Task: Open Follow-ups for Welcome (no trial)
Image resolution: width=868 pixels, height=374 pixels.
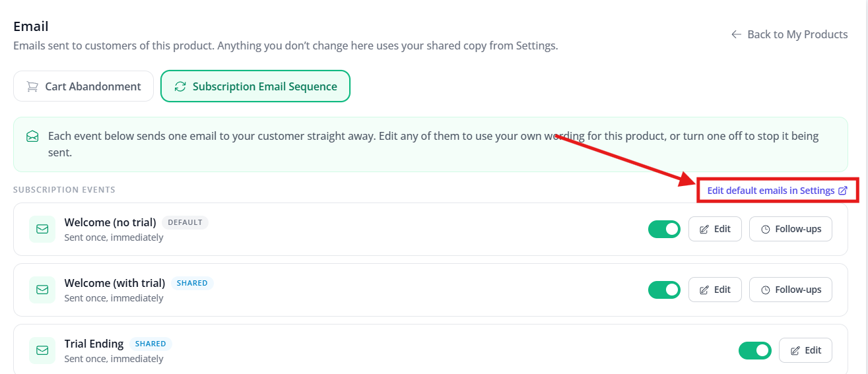Action: pos(791,229)
